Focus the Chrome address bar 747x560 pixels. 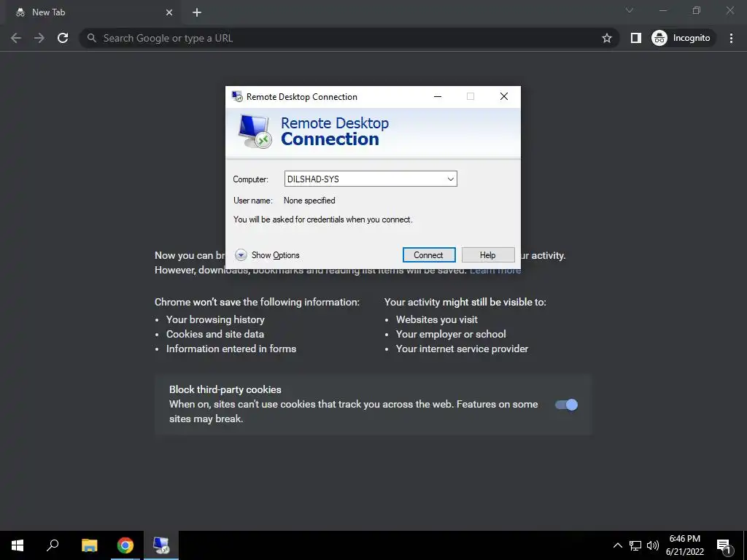tap(349, 38)
